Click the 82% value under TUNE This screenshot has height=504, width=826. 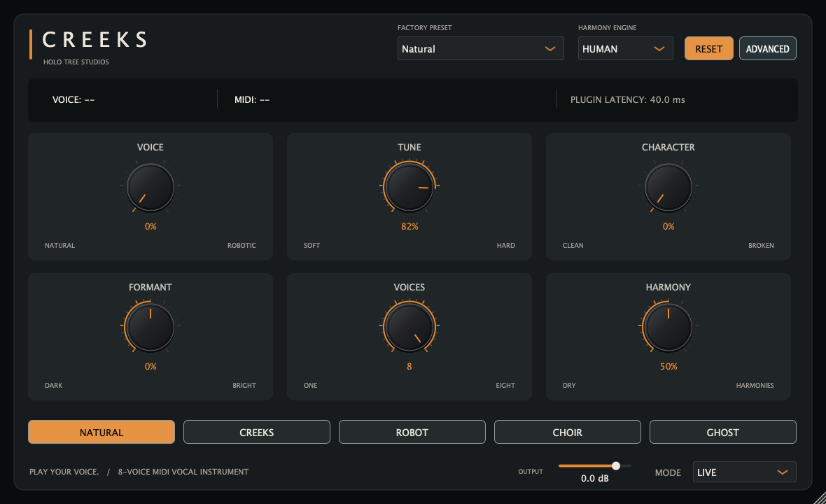pos(409,227)
